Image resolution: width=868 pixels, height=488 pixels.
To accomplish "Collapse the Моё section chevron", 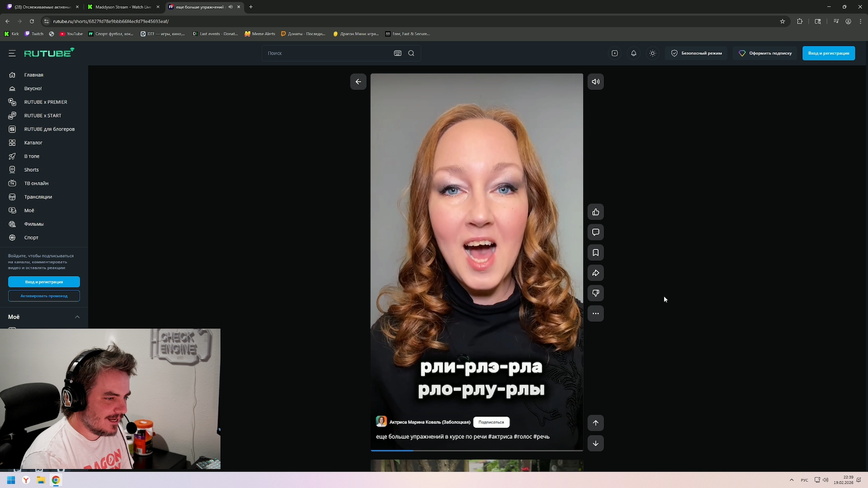I will (77, 317).
